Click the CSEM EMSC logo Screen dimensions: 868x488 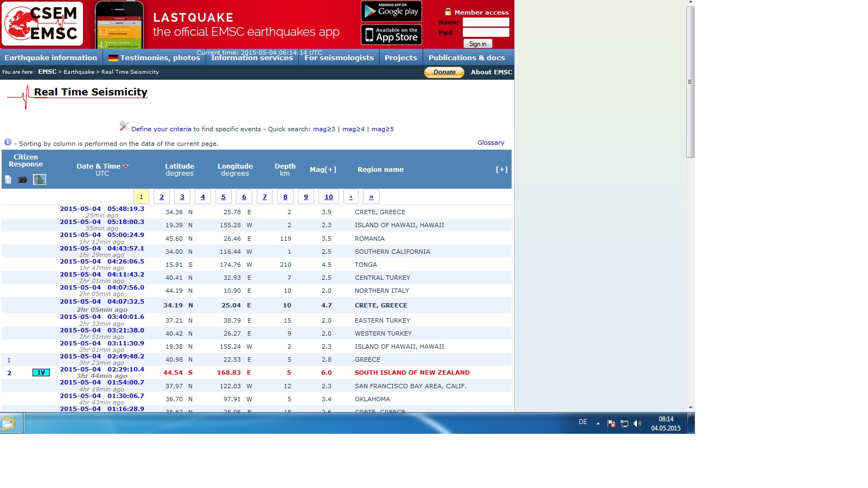(x=43, y=24)
